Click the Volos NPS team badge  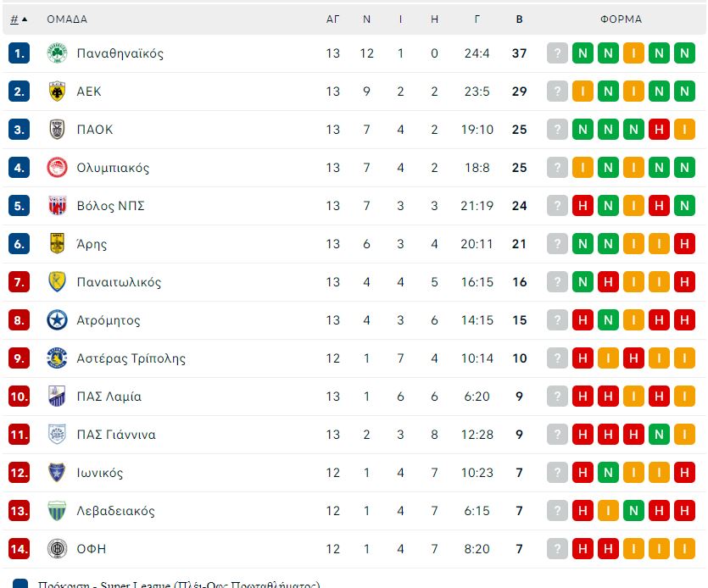click(57, 206)
